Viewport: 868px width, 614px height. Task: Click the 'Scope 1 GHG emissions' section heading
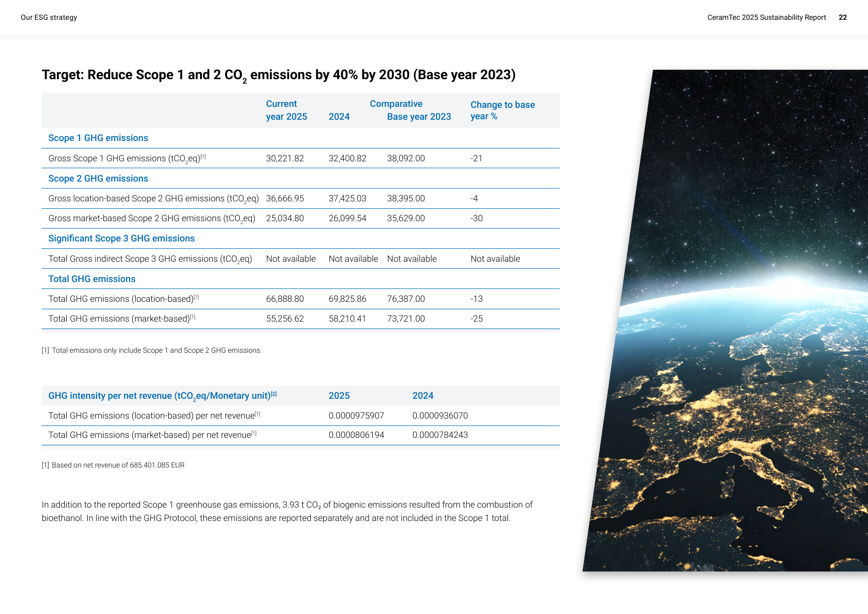click(x=98, y=138)
